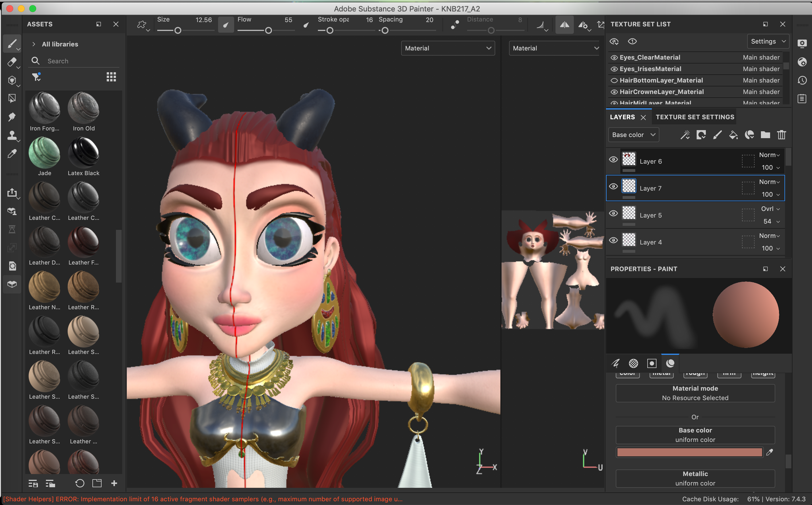Pick color with eyedropper beside base color

pyautogui.click(x=770, y=452)
